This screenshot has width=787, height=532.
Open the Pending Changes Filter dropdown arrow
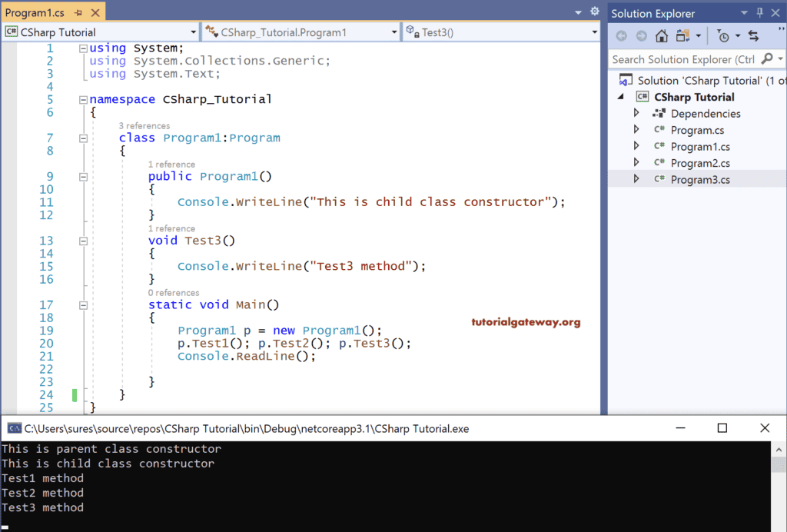738,36
